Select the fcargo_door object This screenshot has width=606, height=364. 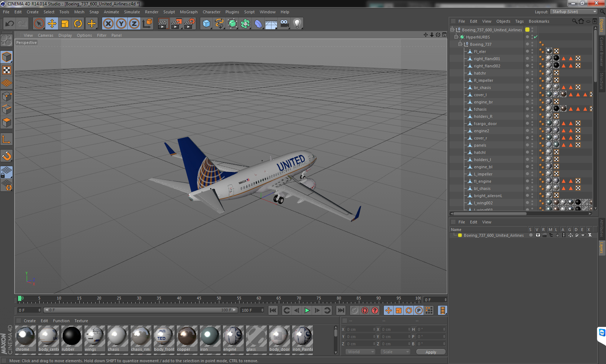[485, 124]
